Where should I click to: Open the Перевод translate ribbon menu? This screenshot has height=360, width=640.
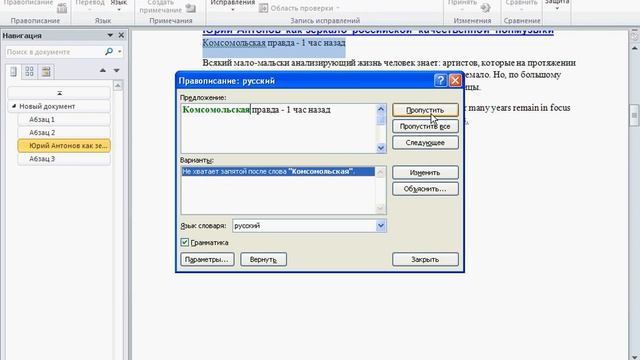90,5
